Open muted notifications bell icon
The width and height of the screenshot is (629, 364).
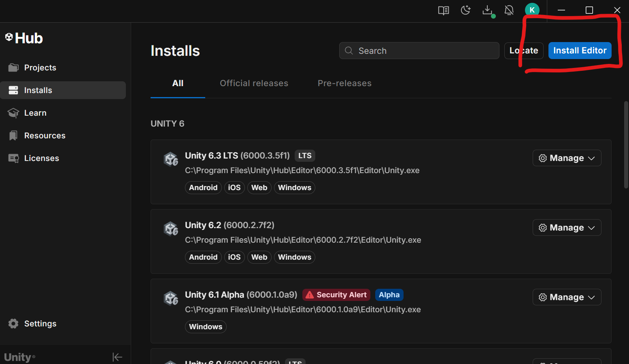pyautogui.click(x=509, y=10)
